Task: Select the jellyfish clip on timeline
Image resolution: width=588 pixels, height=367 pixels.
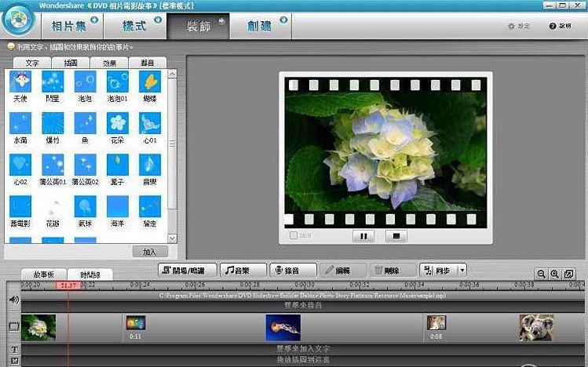Action: coord(283,328)
